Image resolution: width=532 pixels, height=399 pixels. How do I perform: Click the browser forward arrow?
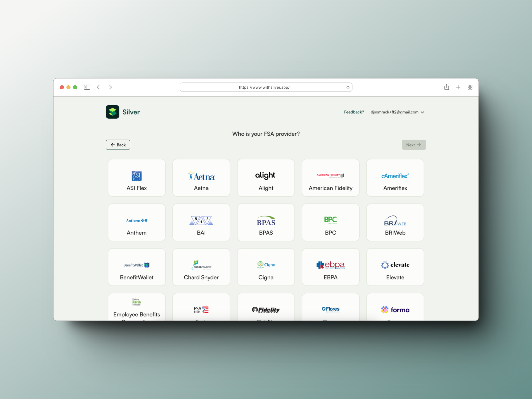(110, 87)
